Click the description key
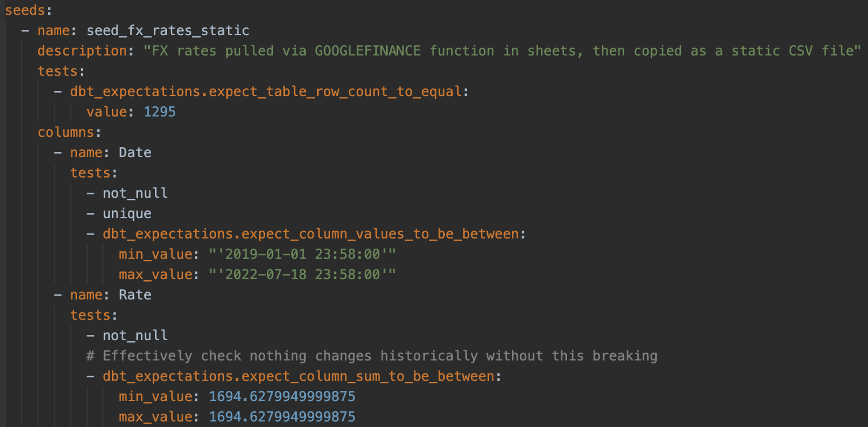The height and width of the screenshot is (427, 868). click(x=82, y=51)
